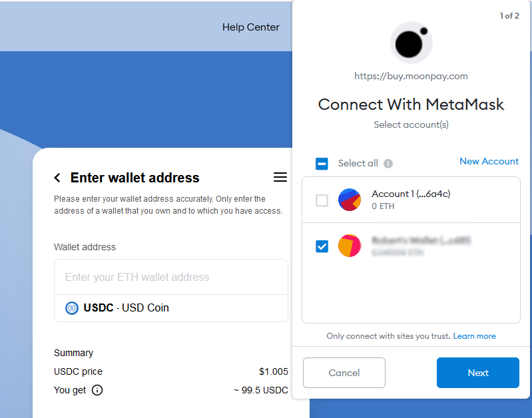Click the MoonPay site logo circle
This screenshot has width=532, height=418.
411,43
